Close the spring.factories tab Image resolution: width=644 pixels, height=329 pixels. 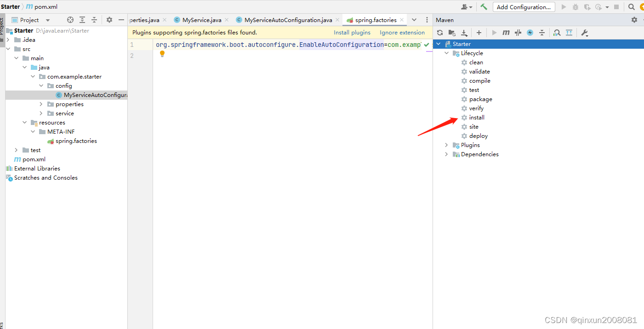[402, 20]
